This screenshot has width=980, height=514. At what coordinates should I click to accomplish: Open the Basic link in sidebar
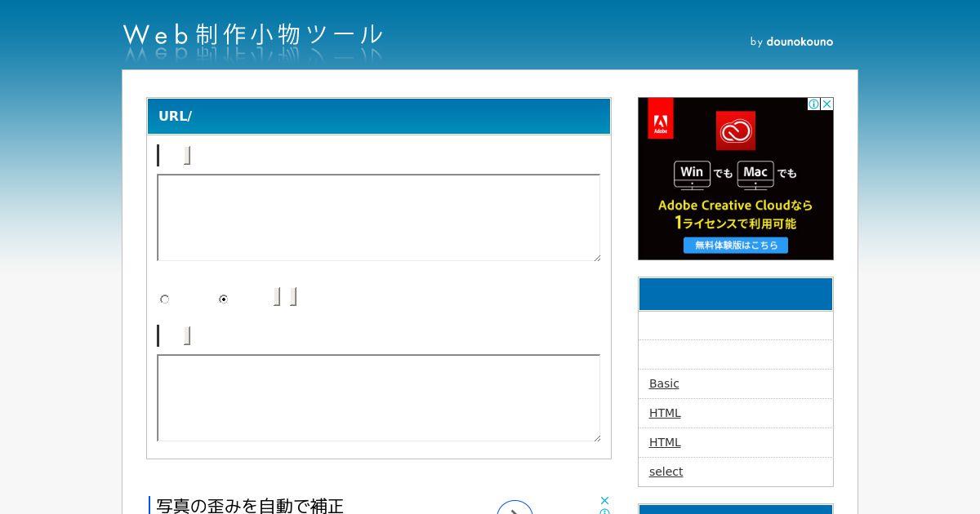coord(664,383)
